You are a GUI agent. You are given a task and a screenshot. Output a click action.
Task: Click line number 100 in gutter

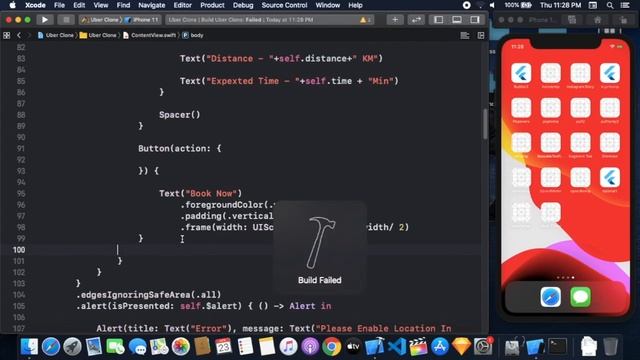[x=19, y=250]
